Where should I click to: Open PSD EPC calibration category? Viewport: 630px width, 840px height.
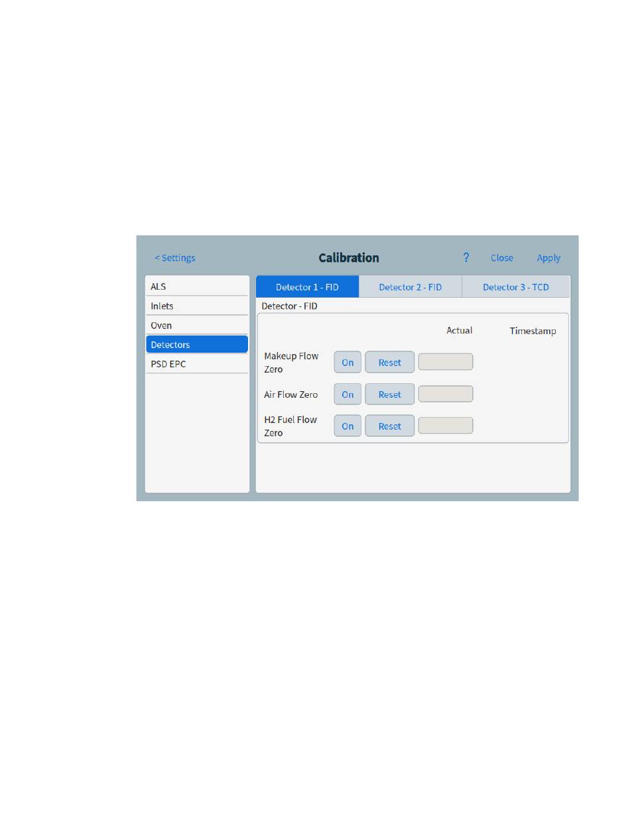point(197,364)
